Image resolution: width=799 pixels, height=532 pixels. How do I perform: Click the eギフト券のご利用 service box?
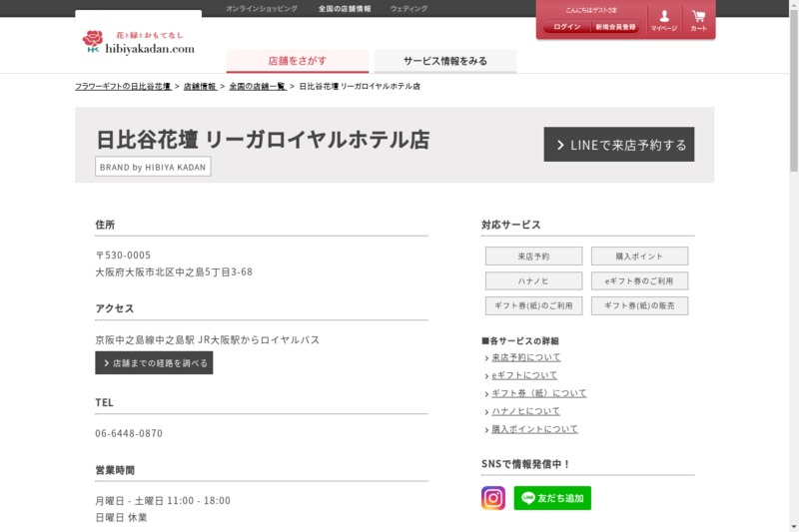pos(639,281)
